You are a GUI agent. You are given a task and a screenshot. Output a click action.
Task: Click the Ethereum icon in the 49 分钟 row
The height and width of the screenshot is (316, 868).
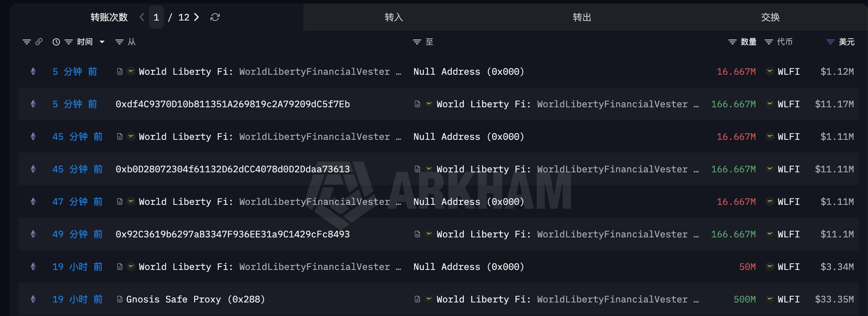tap(33, 234)
